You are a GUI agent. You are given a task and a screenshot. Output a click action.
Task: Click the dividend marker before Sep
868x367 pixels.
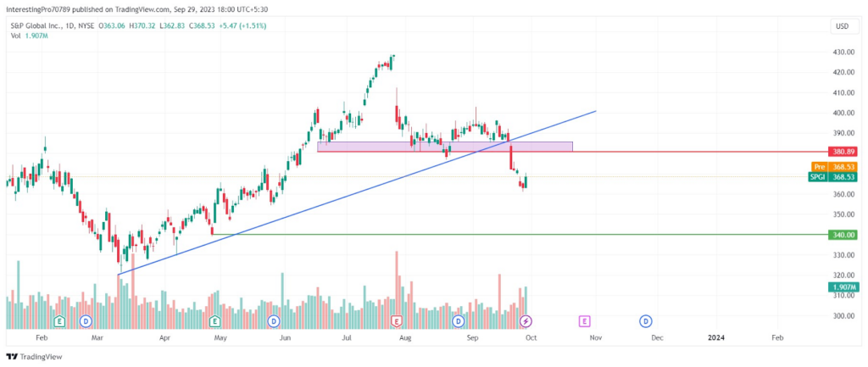[x=458, y=320]
